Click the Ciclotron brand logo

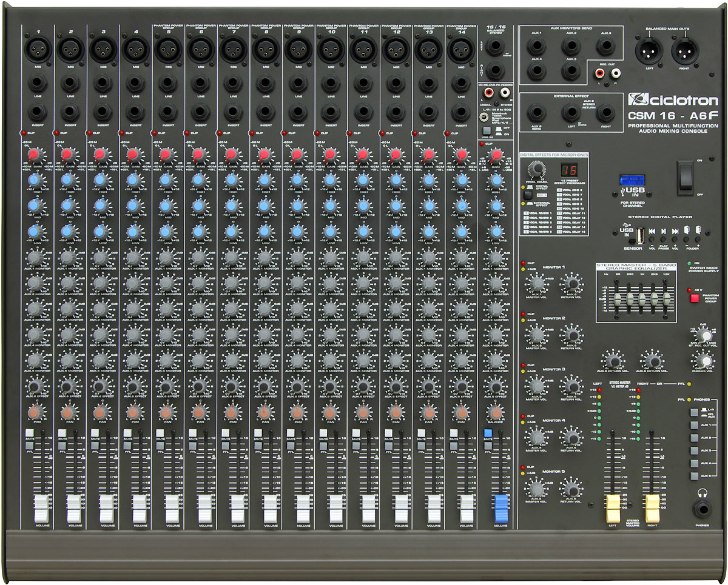tap(664, 99)
